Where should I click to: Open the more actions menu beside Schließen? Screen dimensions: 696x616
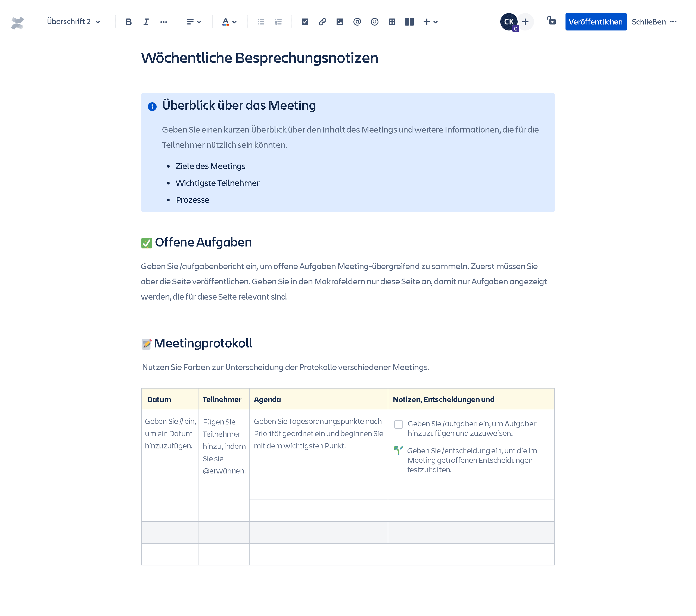[x=673, y=22]
